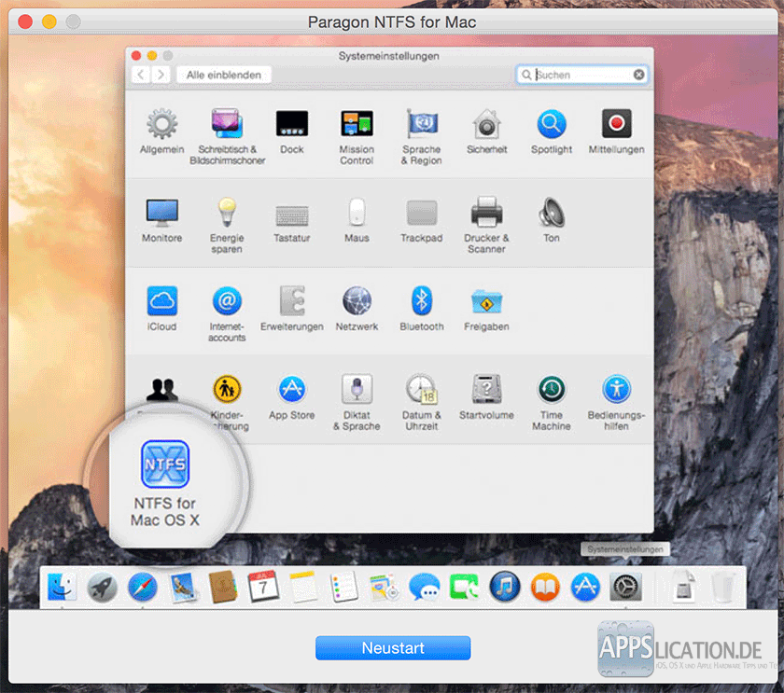Open Datum & Uhrzeit preferences
This screenshot has width=784, height=693.
pyautogui.click(x=422, y=402)
